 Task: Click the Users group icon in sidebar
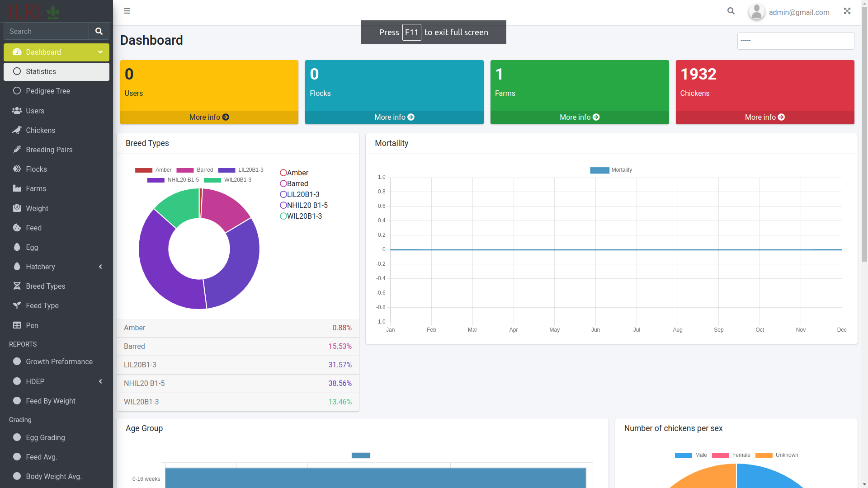coord(17,111)
